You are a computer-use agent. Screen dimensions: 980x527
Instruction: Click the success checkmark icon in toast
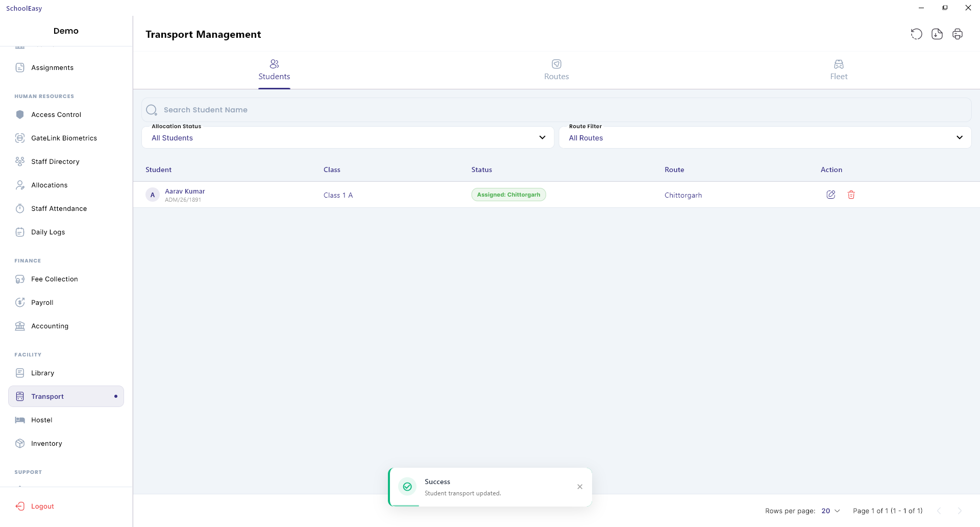[407, 487]
